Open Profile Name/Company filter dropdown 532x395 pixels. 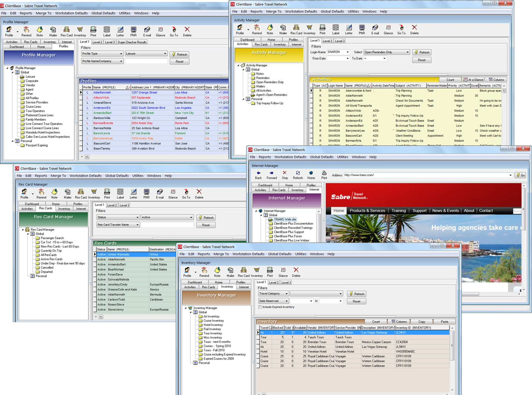click(102, 61)
